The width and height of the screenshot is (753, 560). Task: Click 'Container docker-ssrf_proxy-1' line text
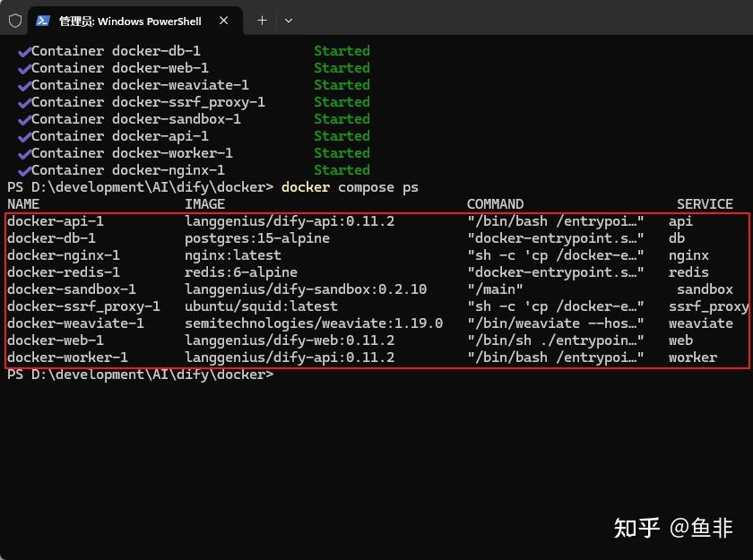tap(148, 102)
